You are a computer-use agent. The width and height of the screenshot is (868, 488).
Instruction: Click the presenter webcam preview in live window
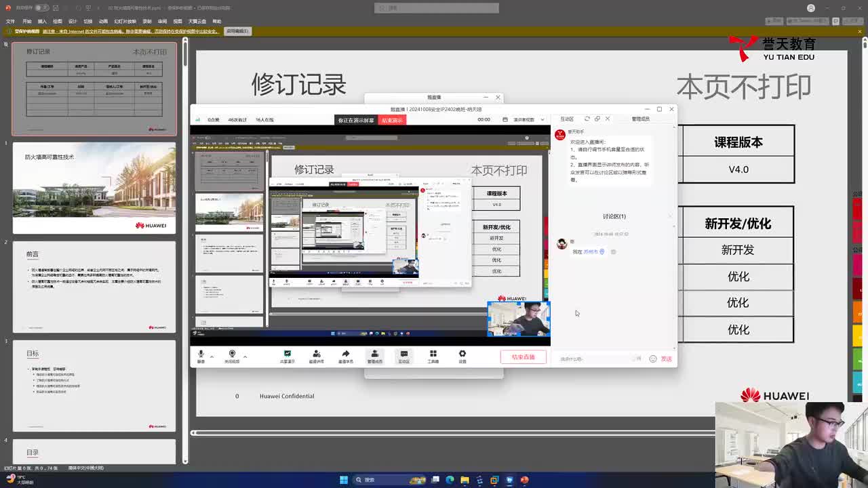(519, 319)
